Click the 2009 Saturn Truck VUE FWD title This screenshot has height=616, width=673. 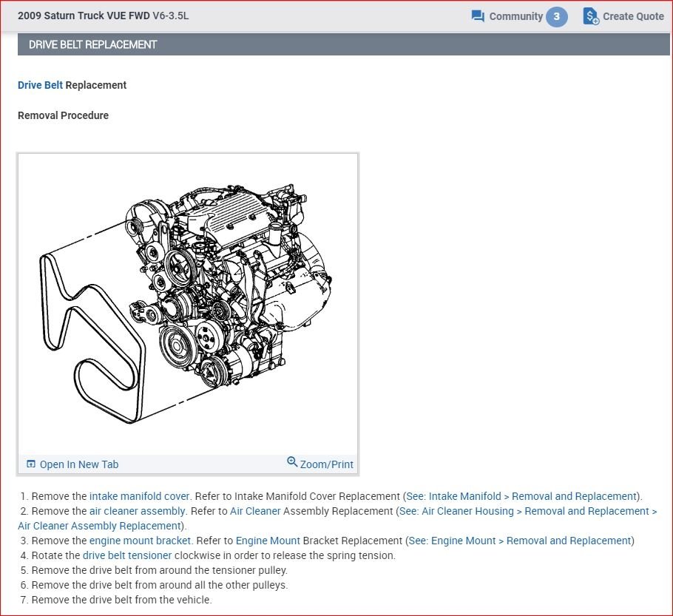click(x=84, y=16)
